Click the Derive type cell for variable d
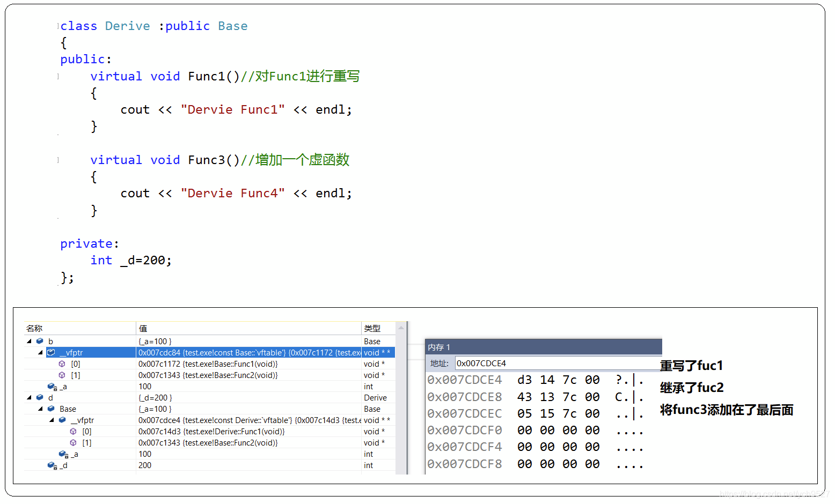The width and height of the screenshot is (835, 504). [x=375, y=397]
